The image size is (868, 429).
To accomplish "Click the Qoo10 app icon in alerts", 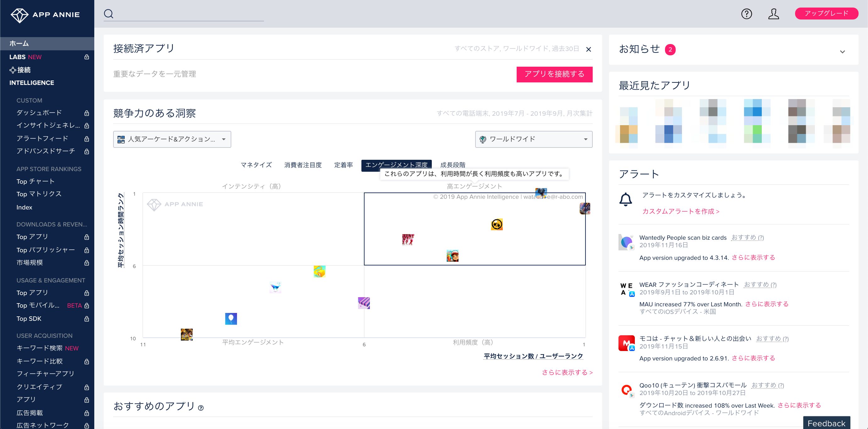I will tap(627, 390).
